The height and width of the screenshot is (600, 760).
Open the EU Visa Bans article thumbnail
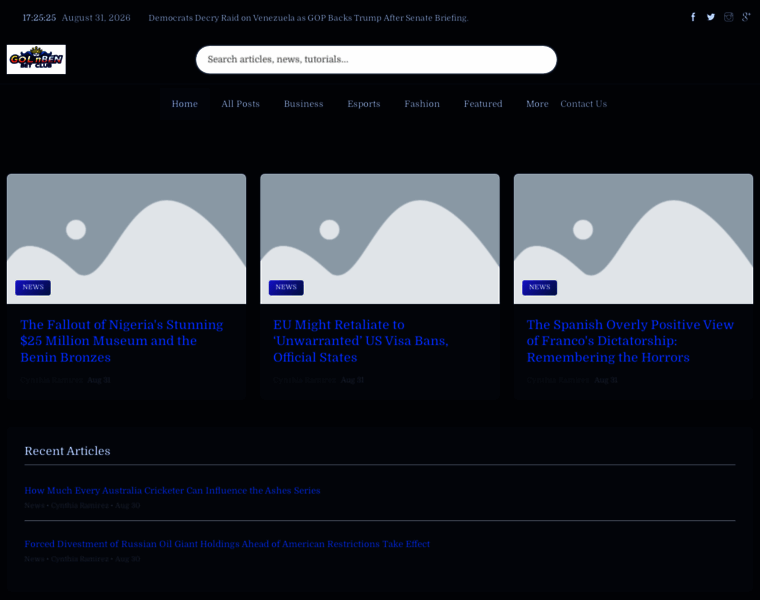click(x=380, y=239)
